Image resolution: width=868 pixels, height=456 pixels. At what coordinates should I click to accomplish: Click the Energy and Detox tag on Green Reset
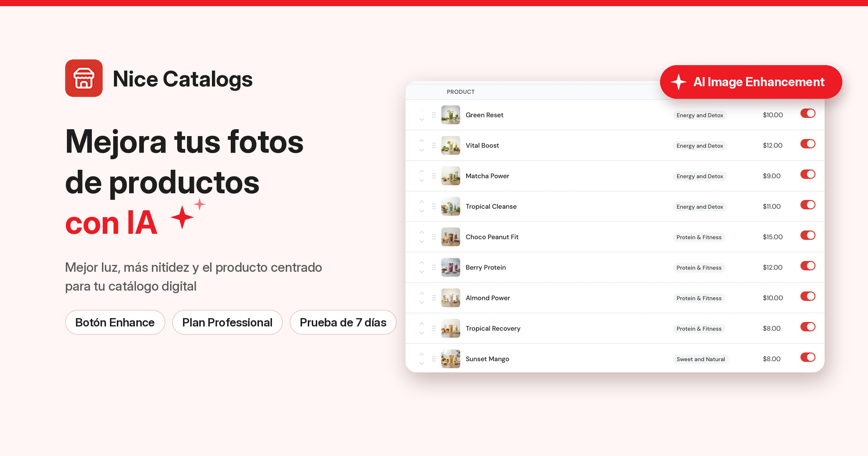pyautogui.click(x=699, y=115)
